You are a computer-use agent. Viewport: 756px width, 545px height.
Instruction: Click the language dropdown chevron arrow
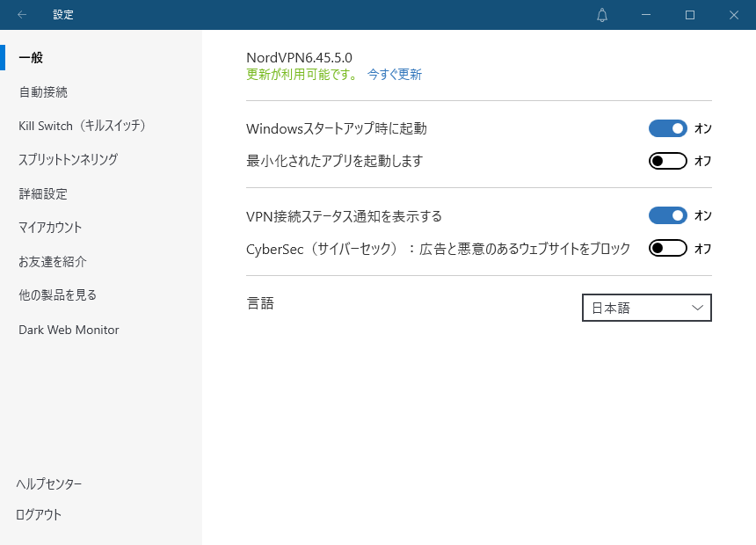(x=697, y=308)
